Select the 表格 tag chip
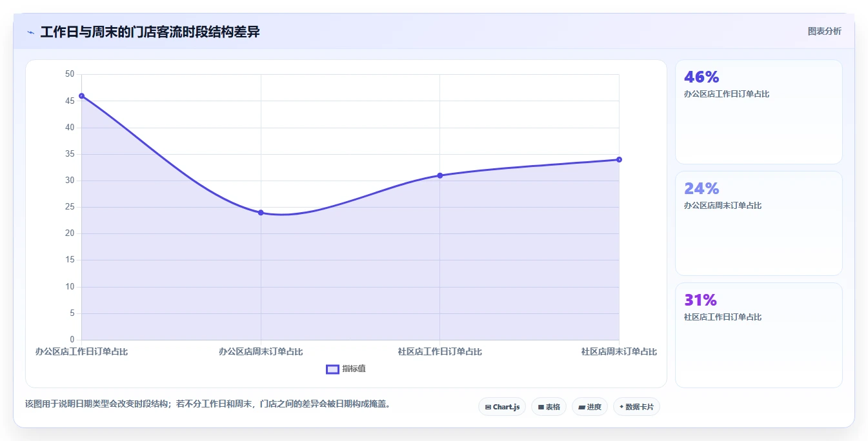Screen dimensions: 868x441 (x=549, y=407)
